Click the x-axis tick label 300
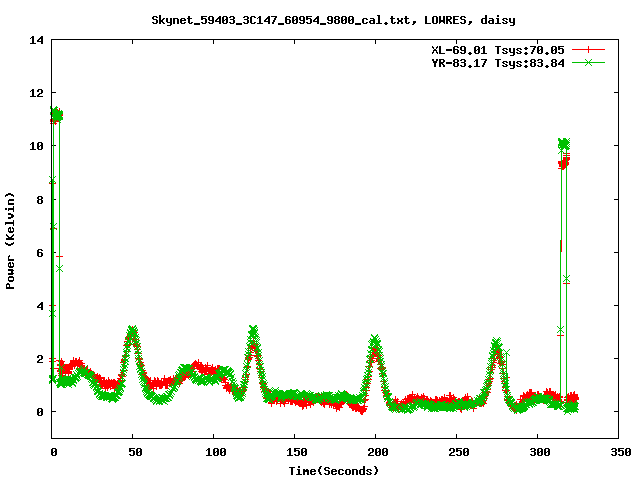The height and width of the screenshot is (480, 640). tap(540, 452)
